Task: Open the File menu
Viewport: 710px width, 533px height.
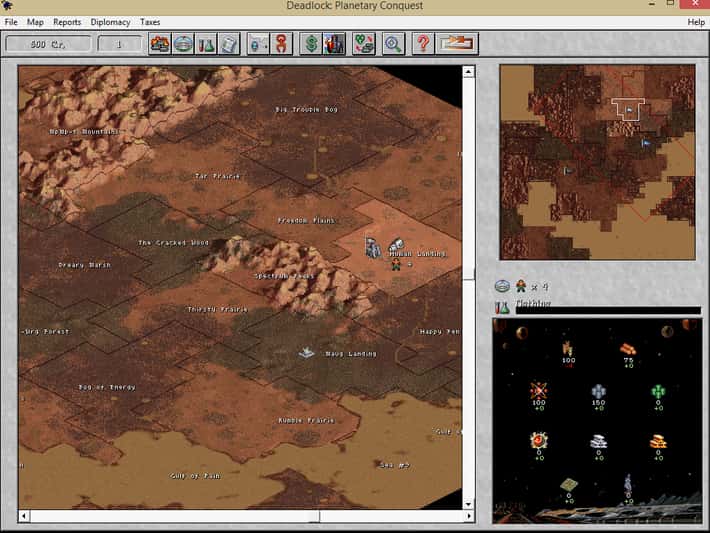Action: point(11,22)
